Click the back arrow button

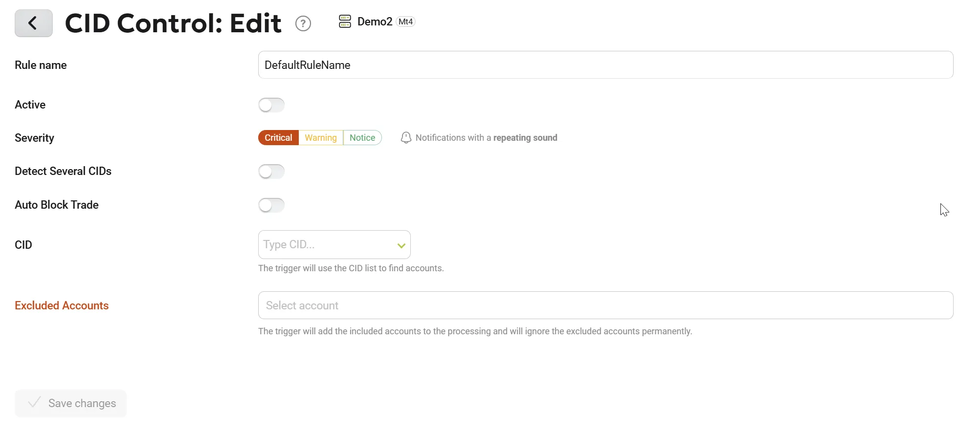click(x=34, y=23)
